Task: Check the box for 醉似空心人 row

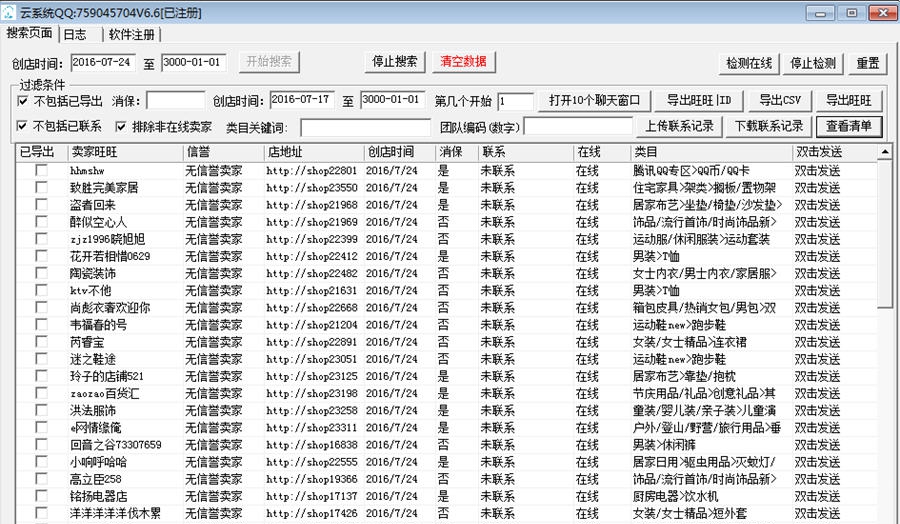Action: [41, 222]
